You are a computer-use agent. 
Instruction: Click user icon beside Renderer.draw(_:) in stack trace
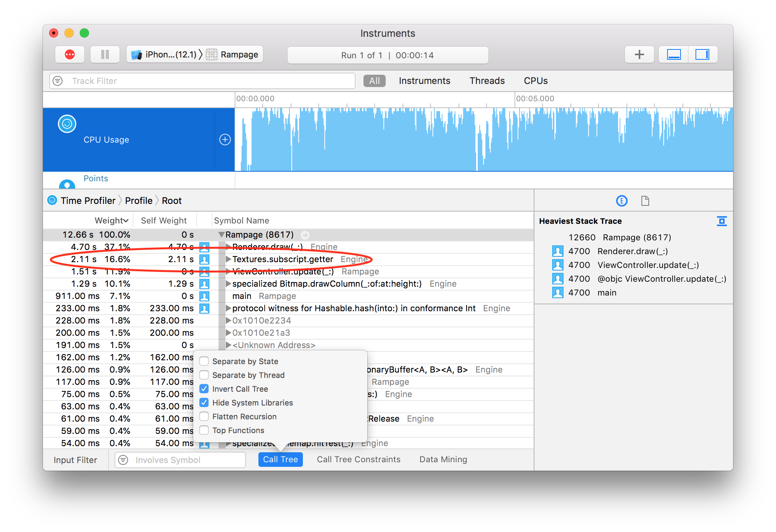coord(558,251)
